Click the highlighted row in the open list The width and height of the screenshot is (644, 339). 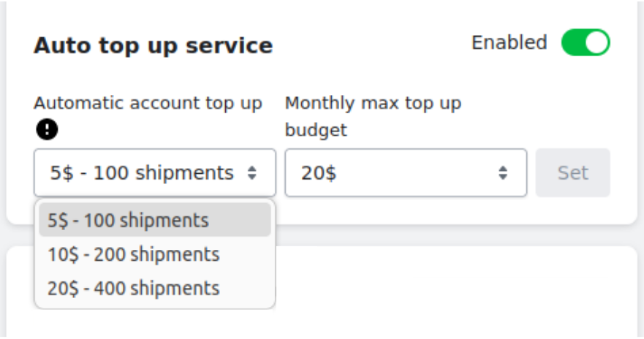[x=154, y=220]
